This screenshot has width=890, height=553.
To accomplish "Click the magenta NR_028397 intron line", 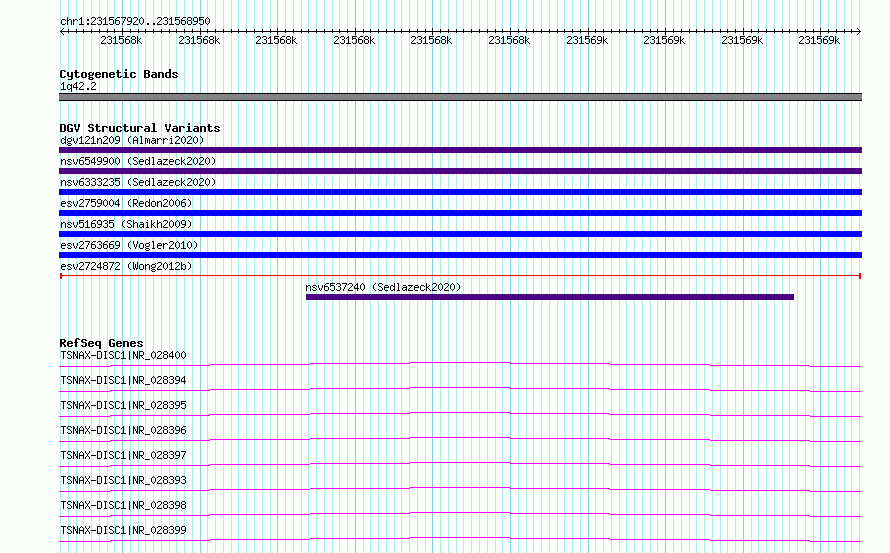I will 460,463.
